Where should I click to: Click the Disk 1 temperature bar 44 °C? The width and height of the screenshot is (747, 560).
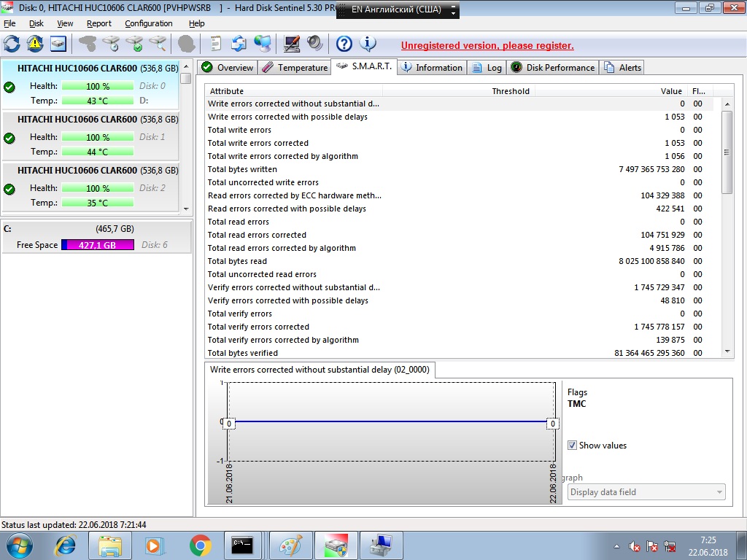pyautogui.click(x=97, y=152)
